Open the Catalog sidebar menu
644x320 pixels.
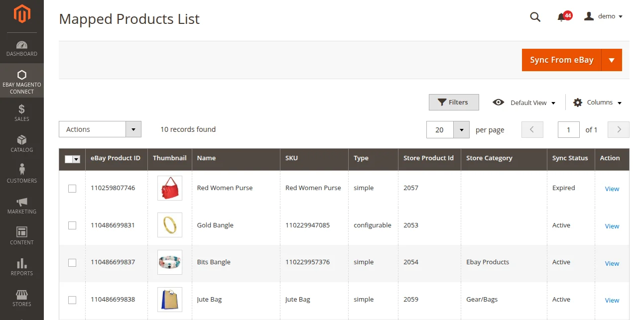coord(22,143)
